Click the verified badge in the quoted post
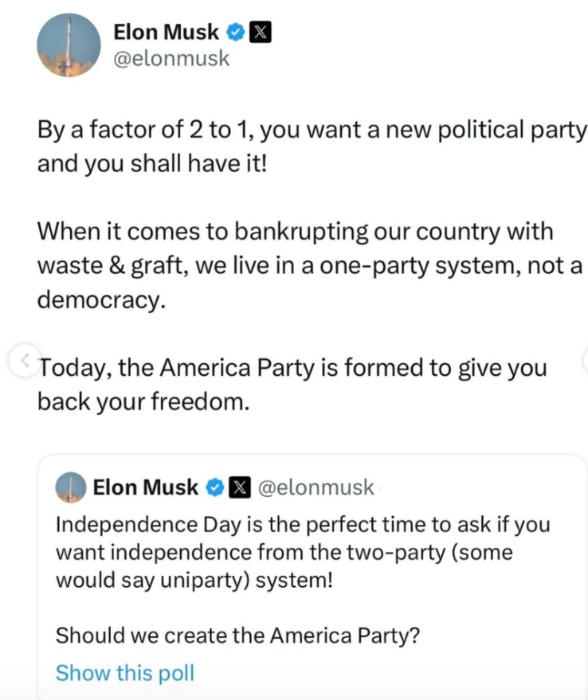 tap(214, 487)
